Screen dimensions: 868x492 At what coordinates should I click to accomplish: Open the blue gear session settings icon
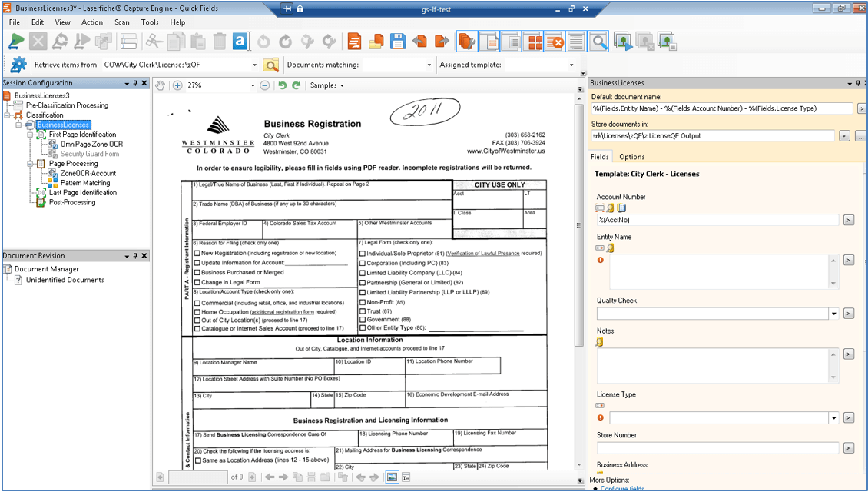pos(18,65)
